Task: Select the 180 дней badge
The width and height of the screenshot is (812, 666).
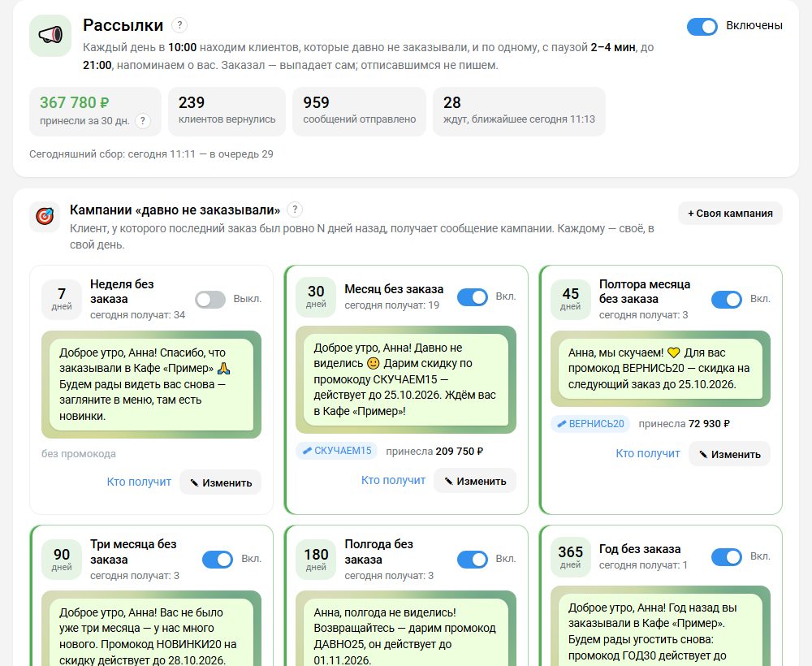Action: pos(316,560)
